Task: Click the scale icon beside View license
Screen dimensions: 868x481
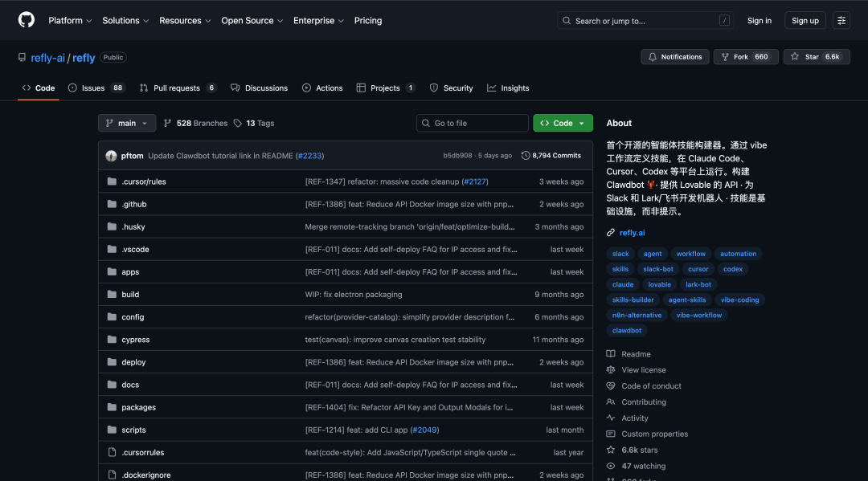Action: coord(611,370)
